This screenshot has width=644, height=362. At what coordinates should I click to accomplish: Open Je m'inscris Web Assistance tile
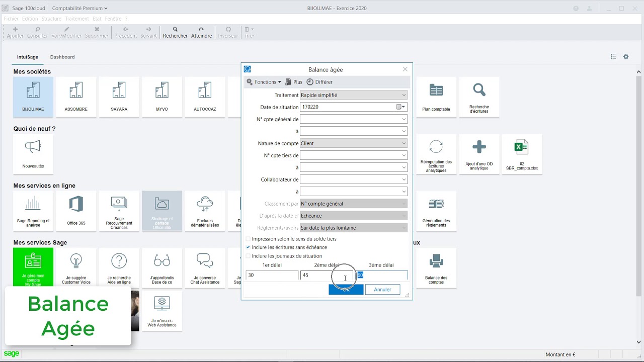(x=162, y=311)
